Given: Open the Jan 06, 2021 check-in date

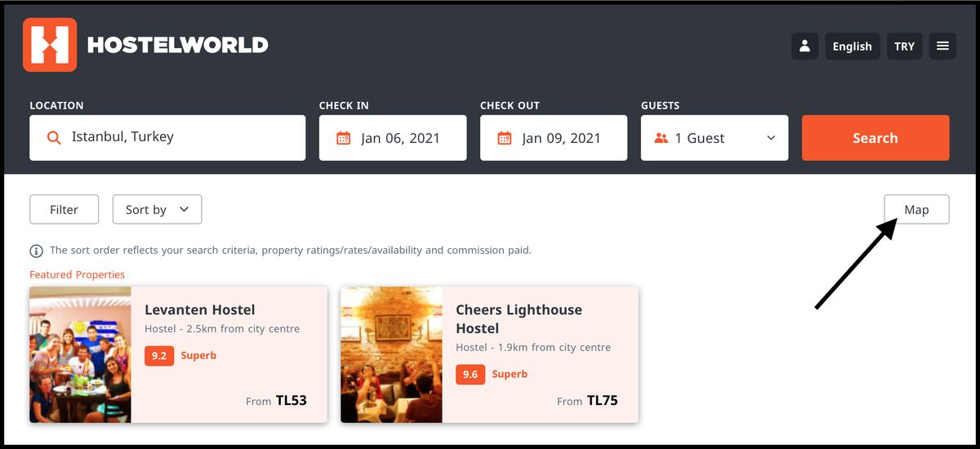Looking at the screenshot, I should [400, 138].
